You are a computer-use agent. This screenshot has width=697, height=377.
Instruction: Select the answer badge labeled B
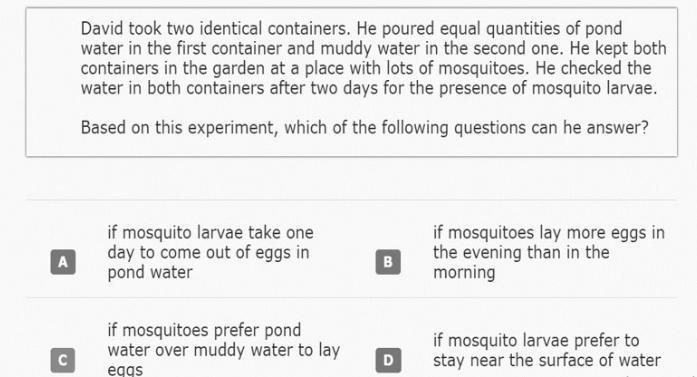pyautogui.click(x=388, y=262)
